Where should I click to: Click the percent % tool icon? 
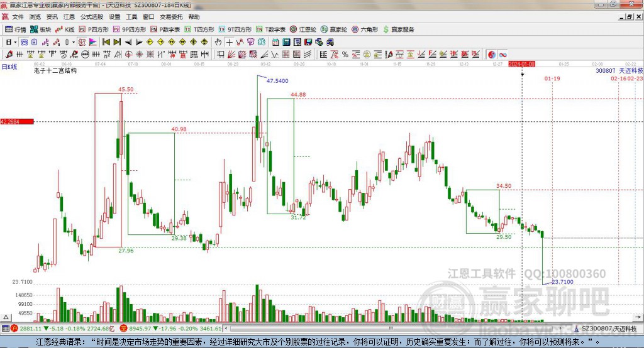pyautogui.click(x=345, y=55)
